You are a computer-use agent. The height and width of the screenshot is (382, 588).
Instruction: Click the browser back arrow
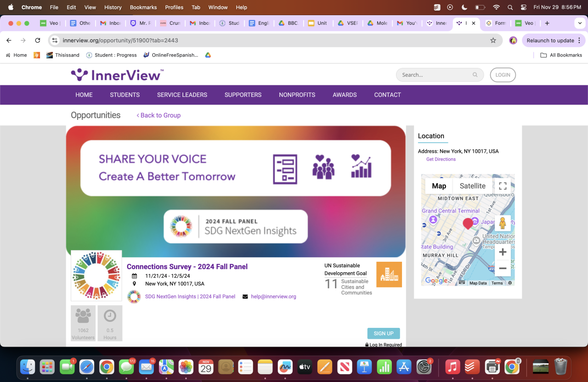click(9, 40)
